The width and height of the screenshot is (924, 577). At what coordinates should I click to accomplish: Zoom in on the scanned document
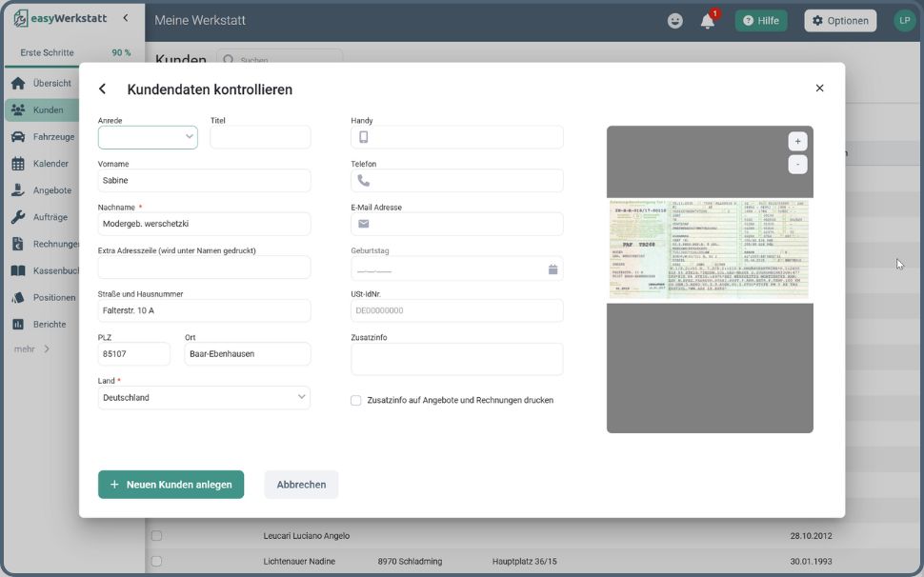point(797,141)
